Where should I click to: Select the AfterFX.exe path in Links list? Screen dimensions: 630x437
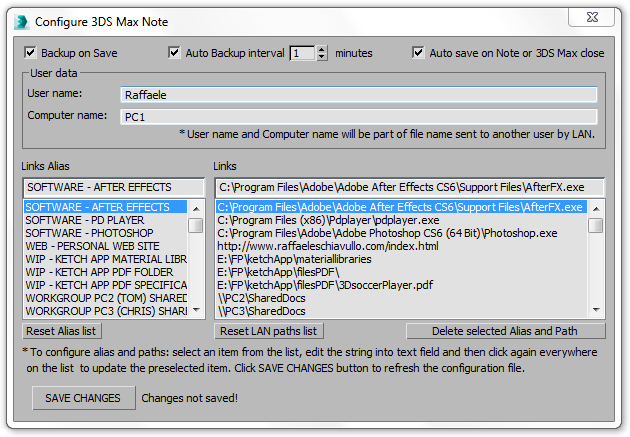pos(401,207)
